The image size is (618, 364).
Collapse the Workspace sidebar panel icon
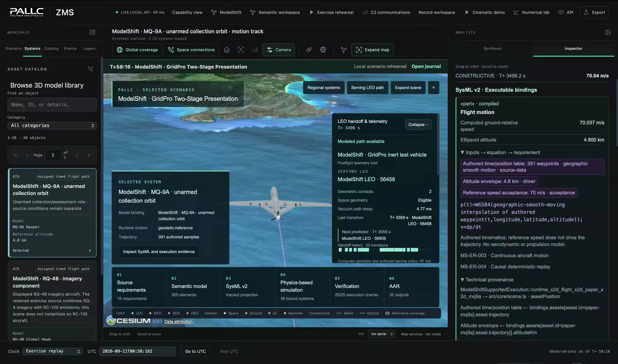(x=92, y=32)
